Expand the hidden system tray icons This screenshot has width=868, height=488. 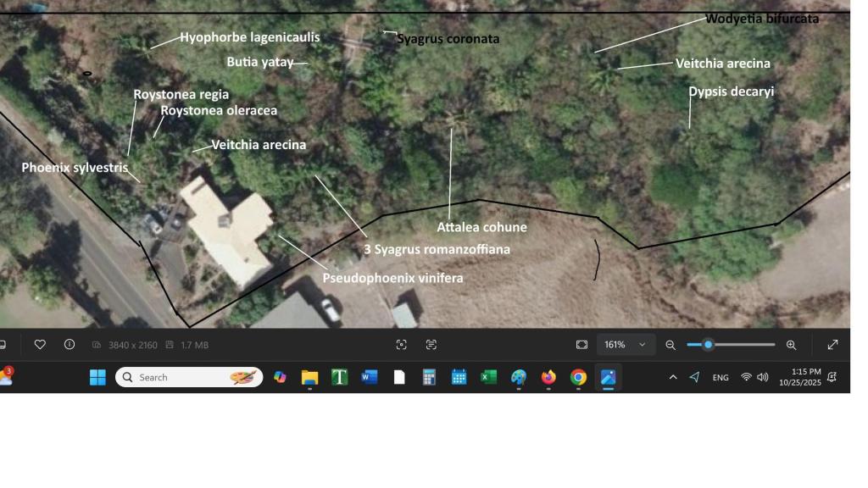pyautogui.click(x=673, y=377)
